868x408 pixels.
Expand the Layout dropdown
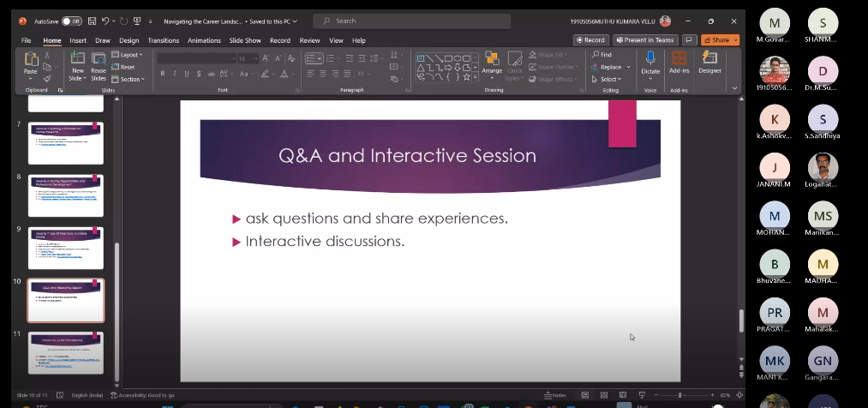(x=129, y=55)
